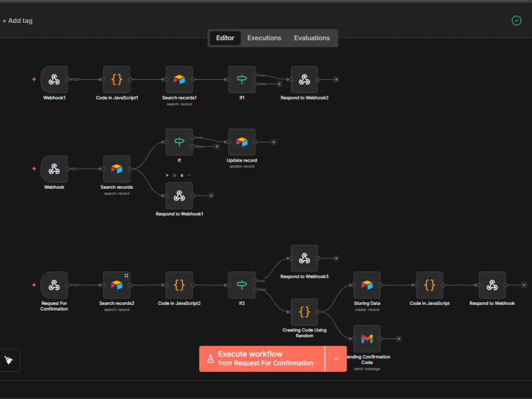Add a node after Respond to Webhook1
Image resolution: width=532 pixels, height=399 pixels.
[x=211, y=196]
